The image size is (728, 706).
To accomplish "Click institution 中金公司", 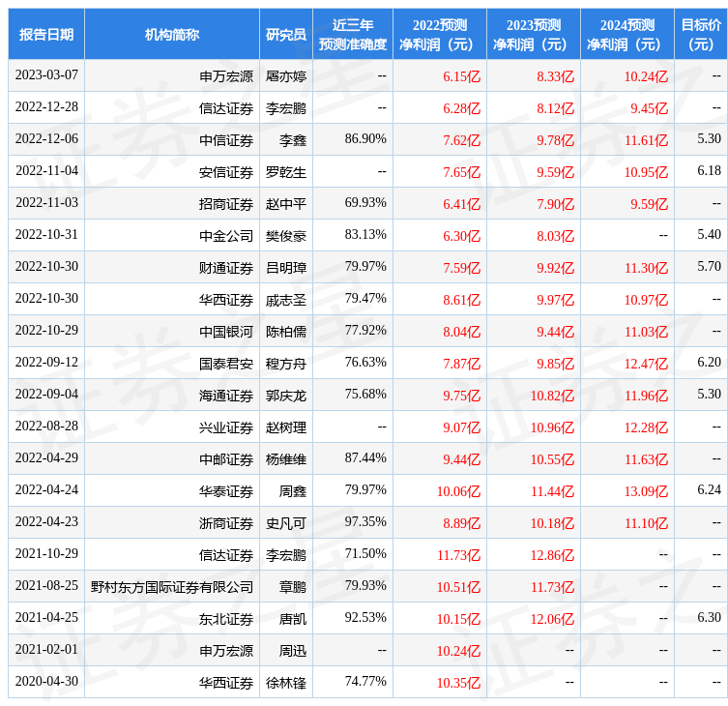I will pyautogui.click(x=226, y=236).
